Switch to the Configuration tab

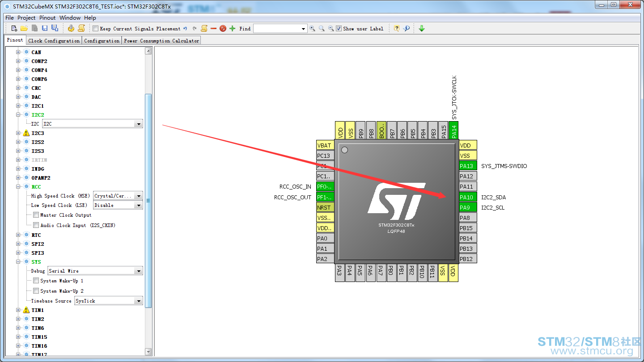102,41
